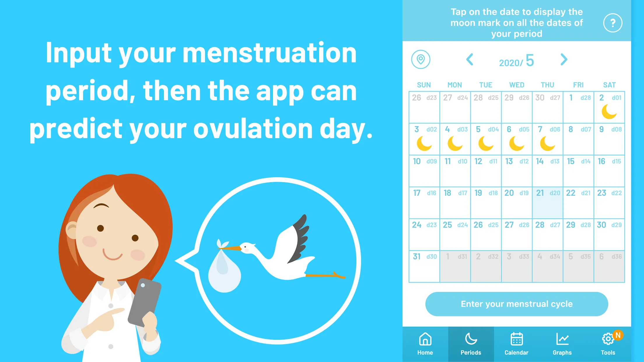Viewport: 644px width, 362px height.
Task: Select the May 14 calendar date cell
Action: [x=548, y=170]
